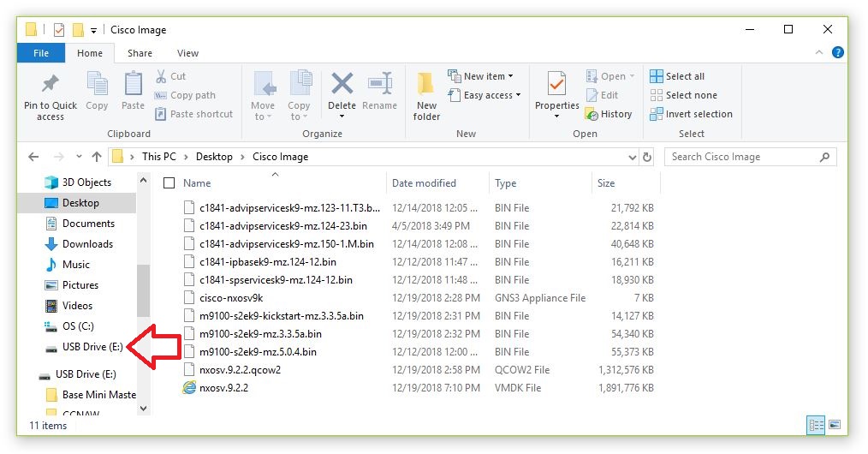Go up one folder level
Viewport: 868px width, 454px height.
(x=97, y=157)
